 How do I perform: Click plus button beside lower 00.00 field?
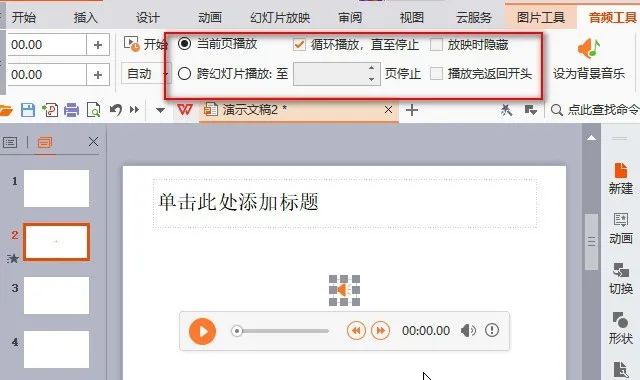click(x=98, y=75)
